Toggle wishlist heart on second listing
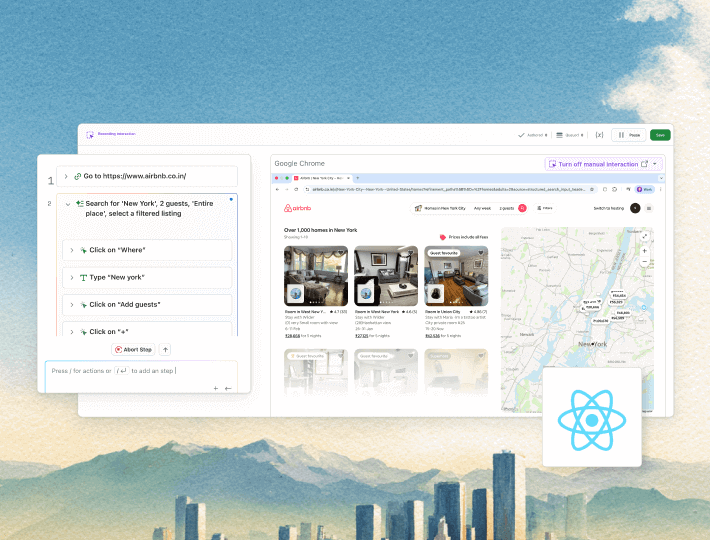 coord(411,253)
